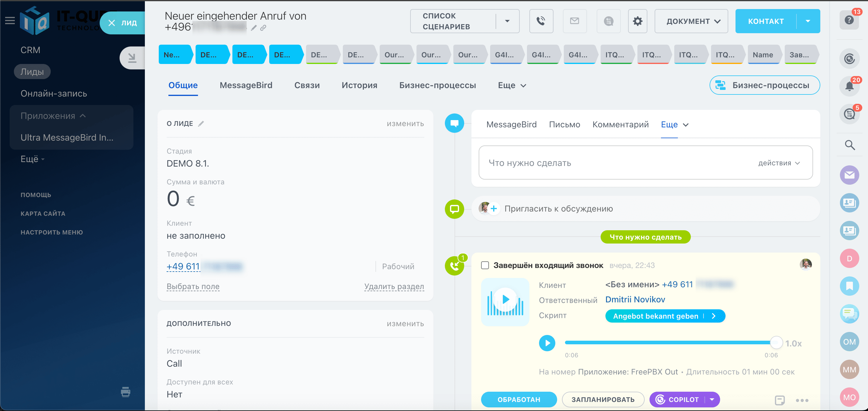Play the call recording
Viewport: 868px width, 411px height.
click(547, 343)
